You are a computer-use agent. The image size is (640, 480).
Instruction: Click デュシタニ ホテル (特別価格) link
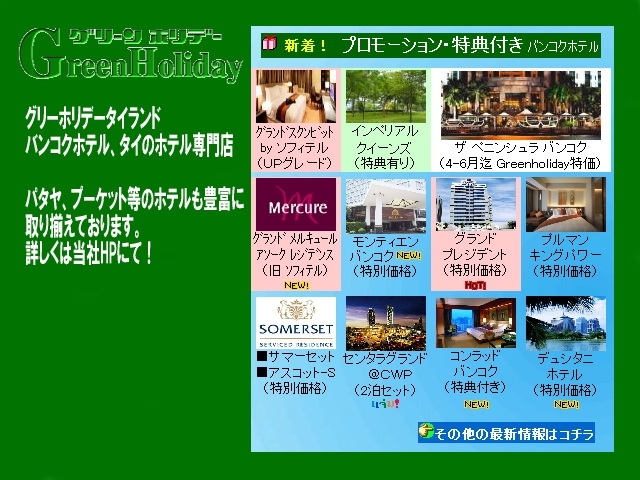point(564,374)
